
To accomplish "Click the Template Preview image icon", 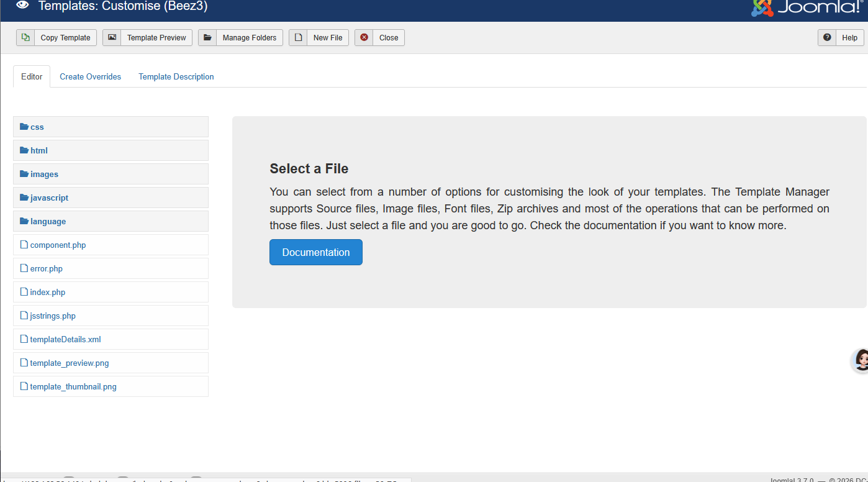I will (x=112, y=37).
